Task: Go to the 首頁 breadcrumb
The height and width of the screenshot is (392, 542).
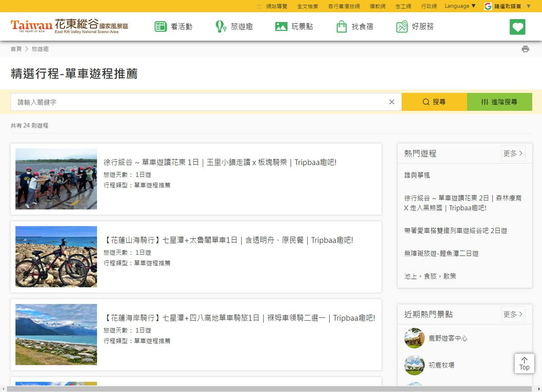Action: click(16, 49)
